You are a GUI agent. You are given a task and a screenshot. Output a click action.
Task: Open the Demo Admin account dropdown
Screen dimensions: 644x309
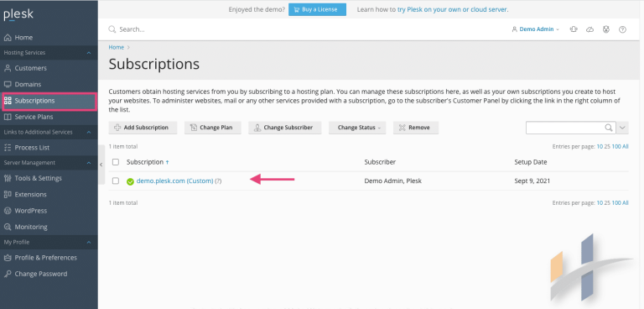[x=536, y=29]
